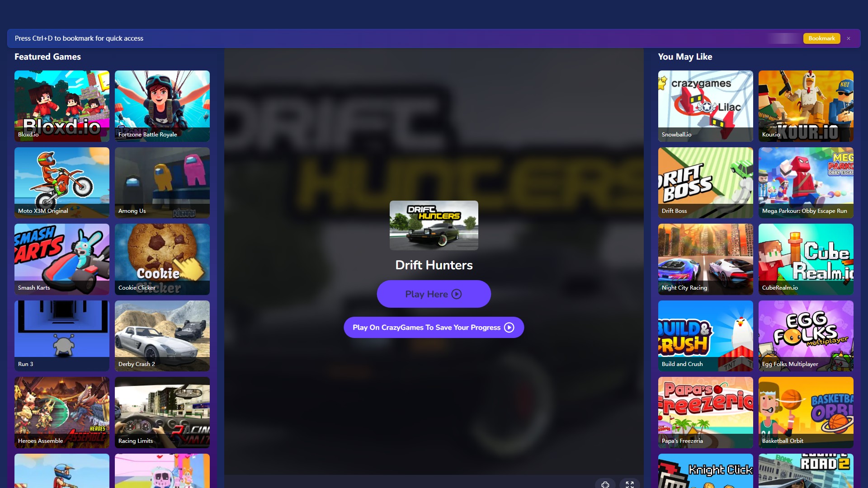Click Play On CrazyGames To Save Progress
The height and width of the screenshot is (488, 868).
pos(434,328)
